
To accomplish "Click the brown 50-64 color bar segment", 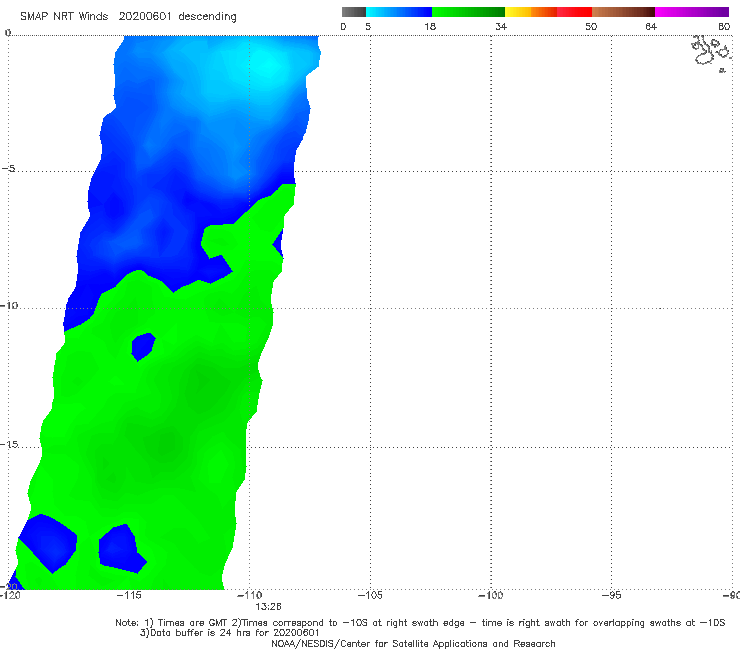I will tap(623, 12).
